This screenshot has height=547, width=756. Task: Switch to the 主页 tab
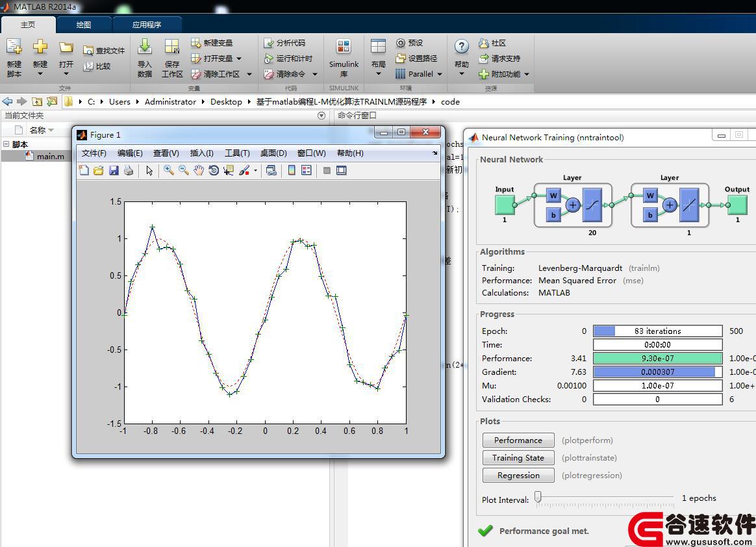click(28, 25)
